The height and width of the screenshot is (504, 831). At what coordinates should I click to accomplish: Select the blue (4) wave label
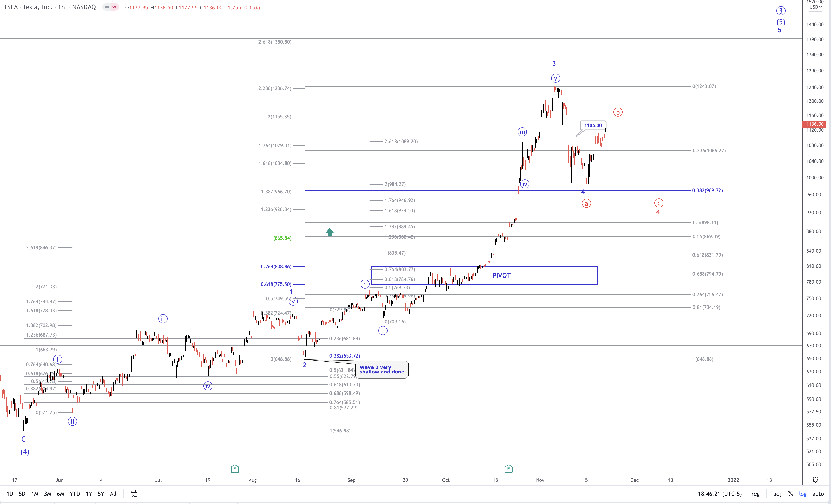[25, 452]
